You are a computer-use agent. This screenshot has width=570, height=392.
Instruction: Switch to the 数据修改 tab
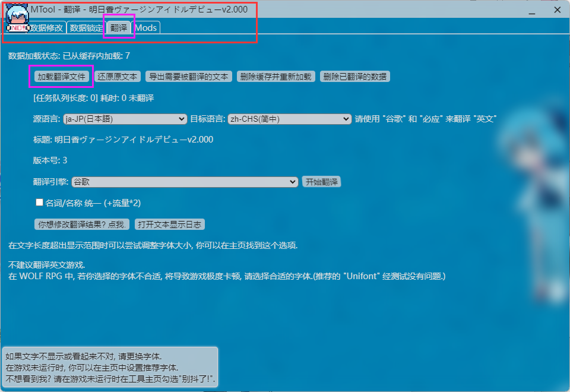pos(47,27)
